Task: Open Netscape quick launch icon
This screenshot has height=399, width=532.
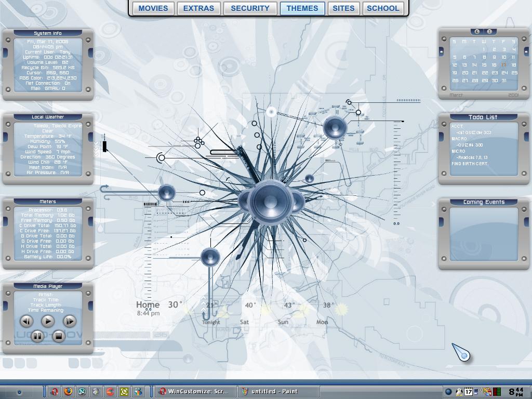Action: [82, 392]
